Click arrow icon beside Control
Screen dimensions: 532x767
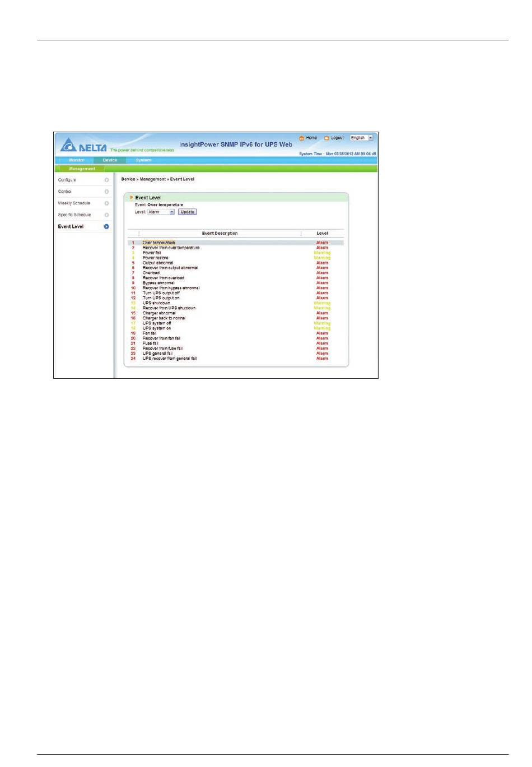click(106, 192)
